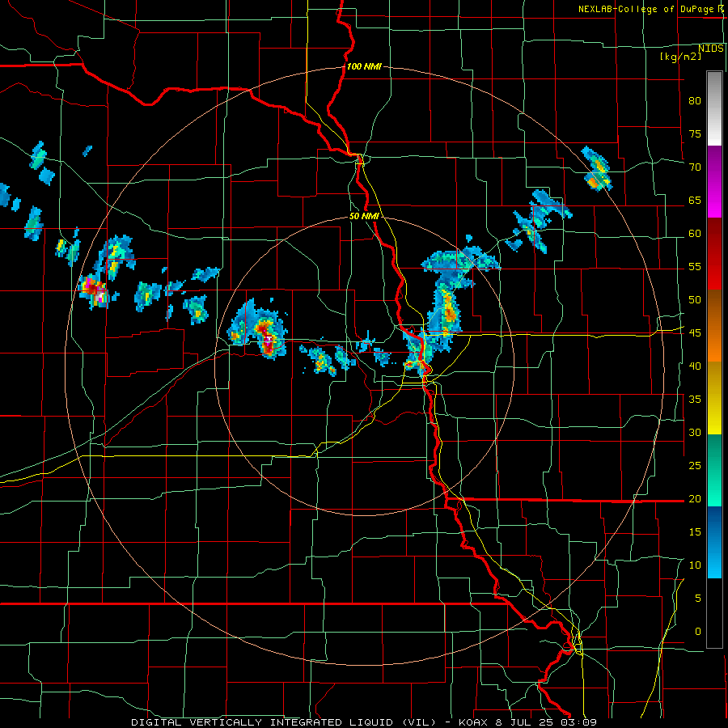
Task: Select the 5 value on the VIL scale
Action: coord(698,599)
